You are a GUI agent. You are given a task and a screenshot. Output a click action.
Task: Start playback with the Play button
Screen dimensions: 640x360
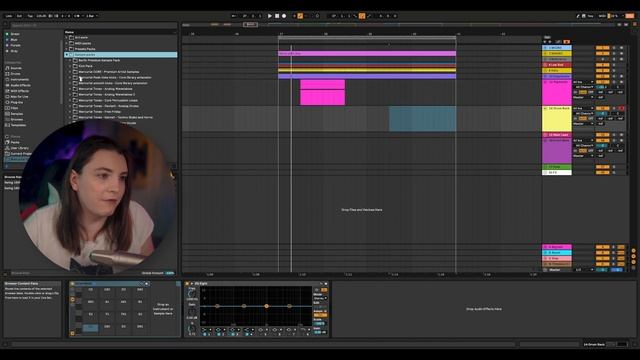click(270, 16)
